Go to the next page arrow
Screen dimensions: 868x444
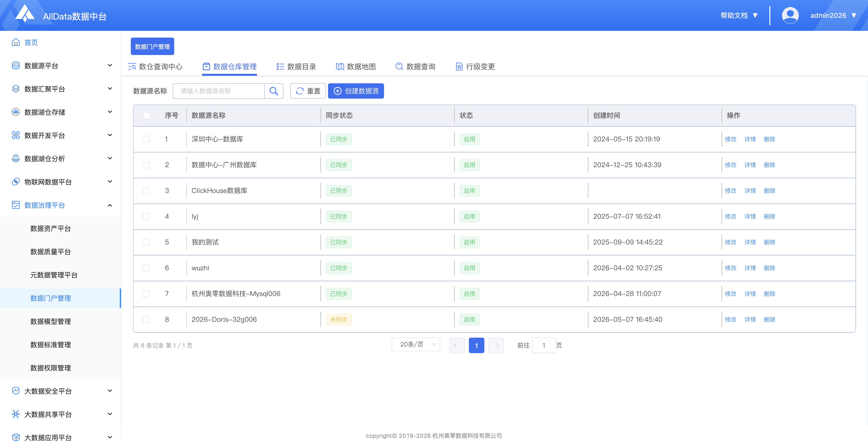pyautogui.click(x=496, y=345)
